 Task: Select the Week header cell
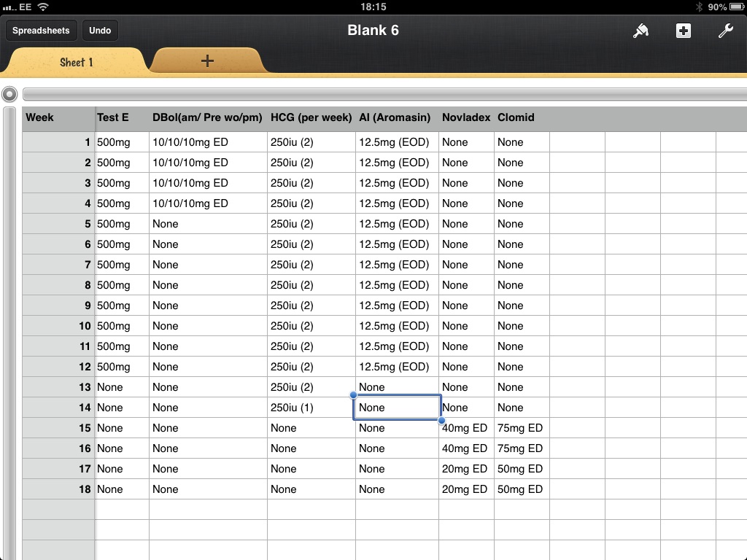[x=58, y=117]
